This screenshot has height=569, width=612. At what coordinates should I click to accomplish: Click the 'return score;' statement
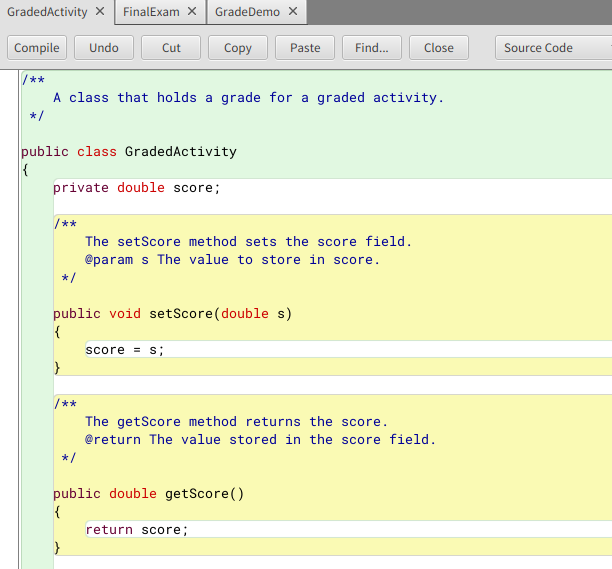point(137,530)
